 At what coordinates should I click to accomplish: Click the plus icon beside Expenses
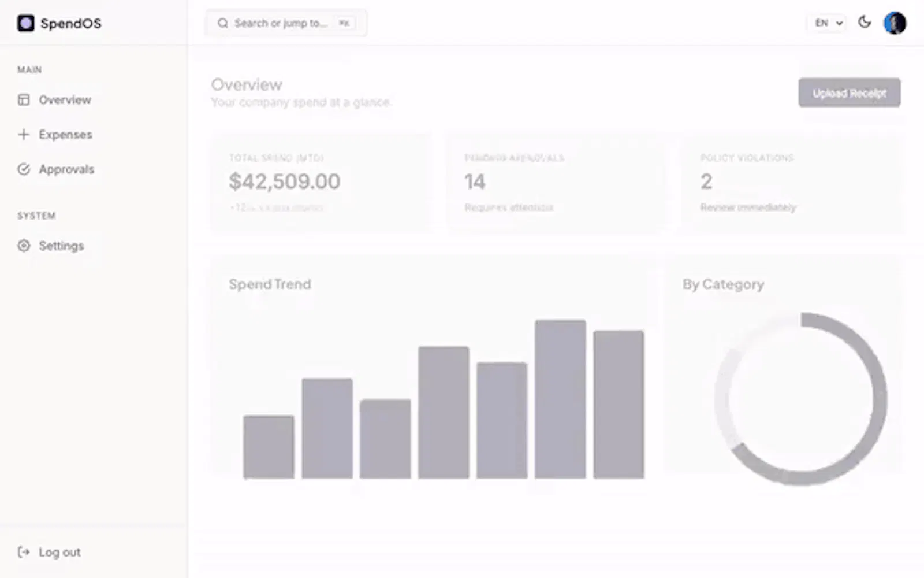tap(24, 135)
